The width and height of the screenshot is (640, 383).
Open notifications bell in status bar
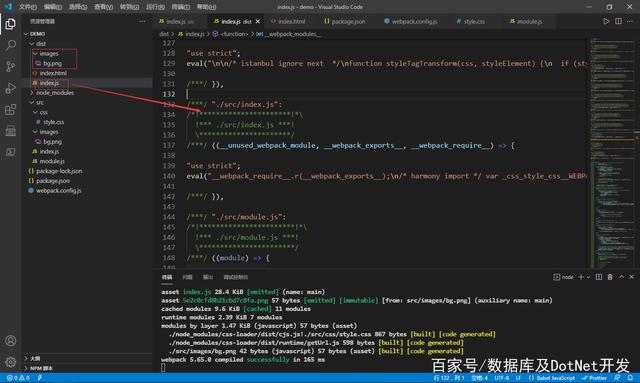631,378
